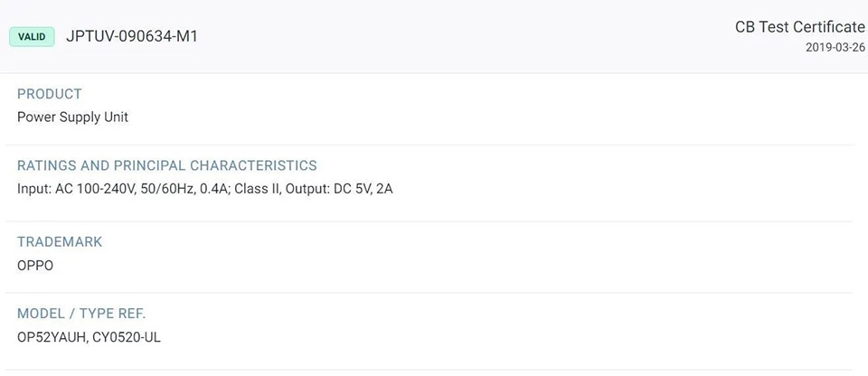Click the certificate date 2019-03-26
Screen dimensions: 868x376
pos(835,47)
